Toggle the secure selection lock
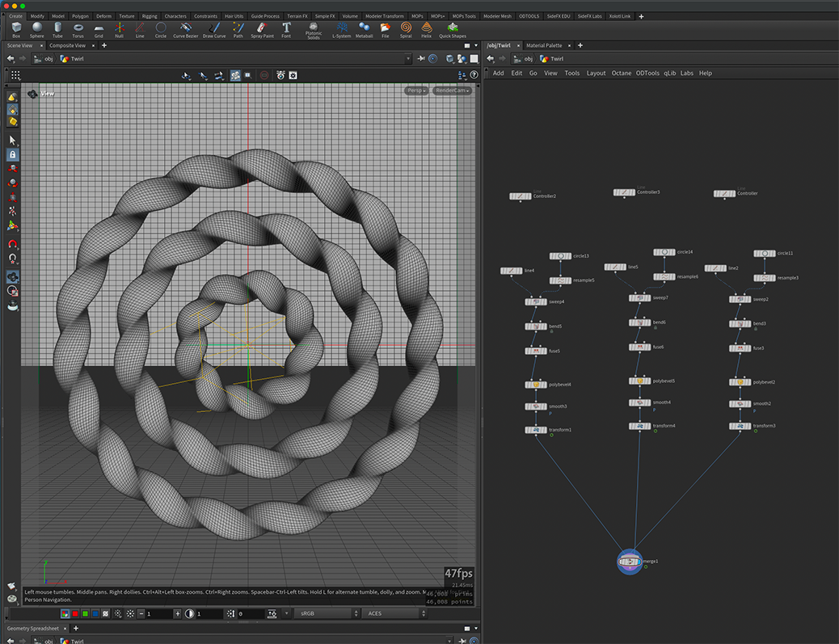Image resolution: width=839 pixels, height=644 pixels. click(x=13, y=154)
